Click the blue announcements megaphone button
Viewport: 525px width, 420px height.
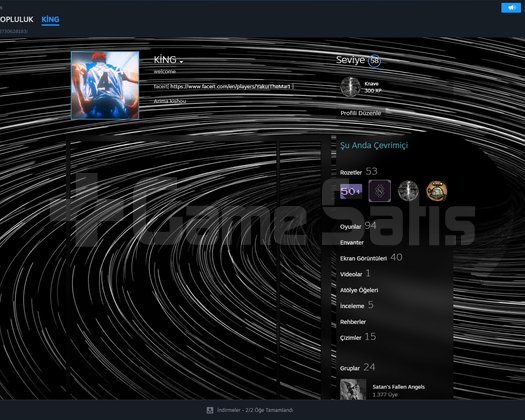pos(511,7)
